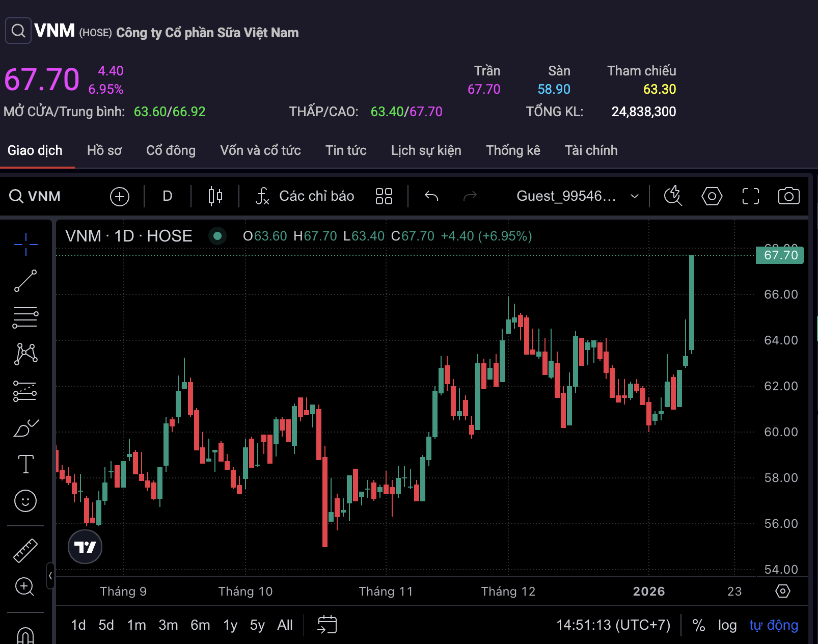Screen dimensions: 818x644
Task: Select the ruler measure tool
Action: click(25, 550)
